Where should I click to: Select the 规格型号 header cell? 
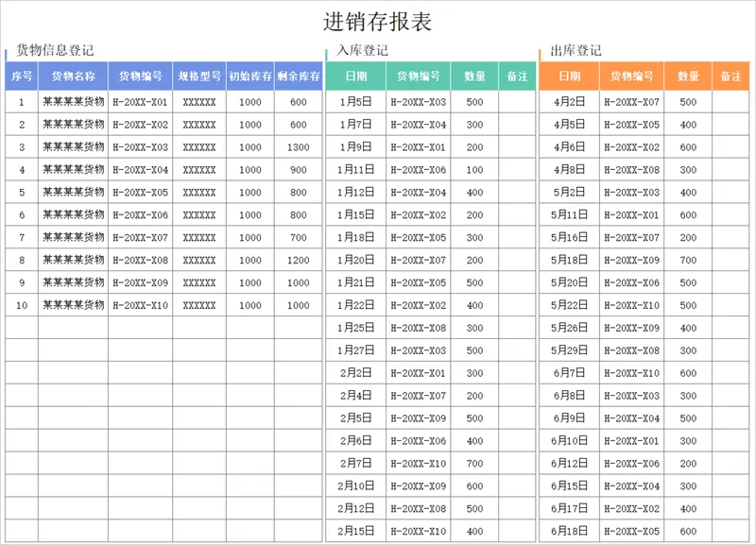tap(199, 77)
